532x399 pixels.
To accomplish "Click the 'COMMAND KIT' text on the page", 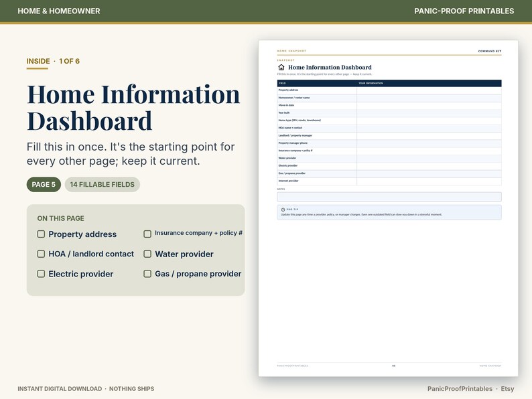I will [x=490, y=51].
